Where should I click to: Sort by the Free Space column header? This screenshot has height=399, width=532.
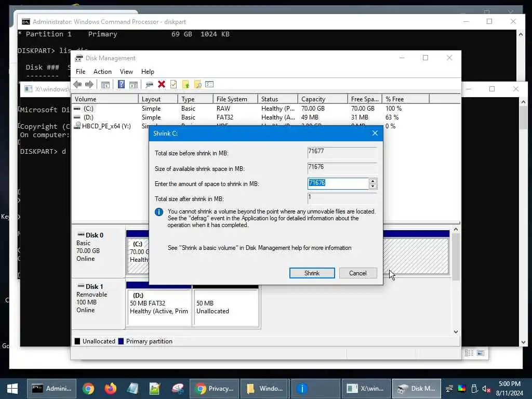click(x=365, y=99)
